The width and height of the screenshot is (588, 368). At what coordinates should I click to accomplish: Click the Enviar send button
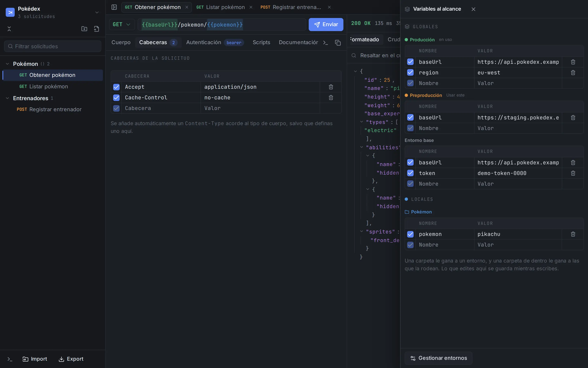[326, 24]
